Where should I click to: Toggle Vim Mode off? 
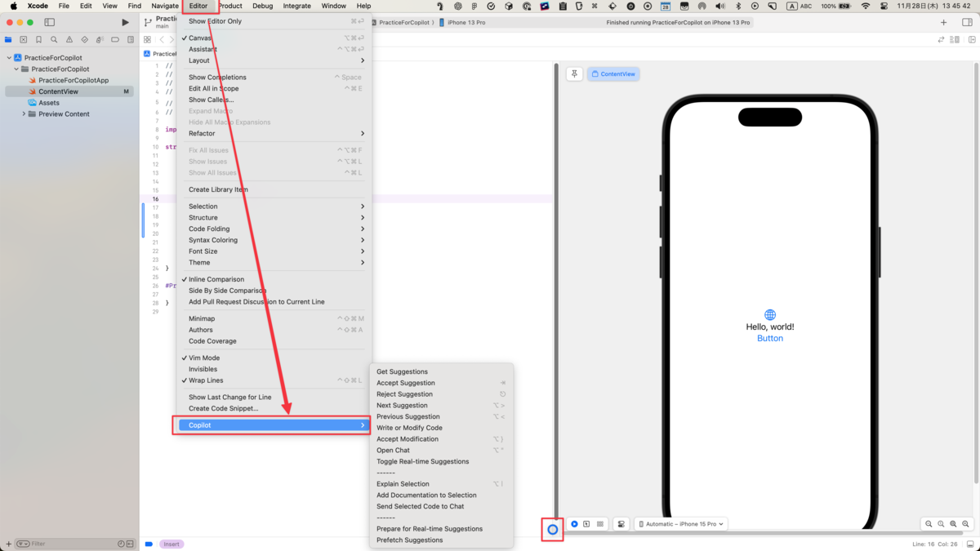pyautogui.click(x=272, y=358)
